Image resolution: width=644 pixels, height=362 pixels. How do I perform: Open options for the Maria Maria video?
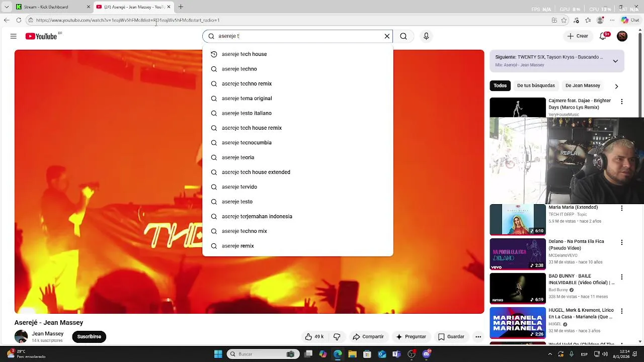[622, 208]
